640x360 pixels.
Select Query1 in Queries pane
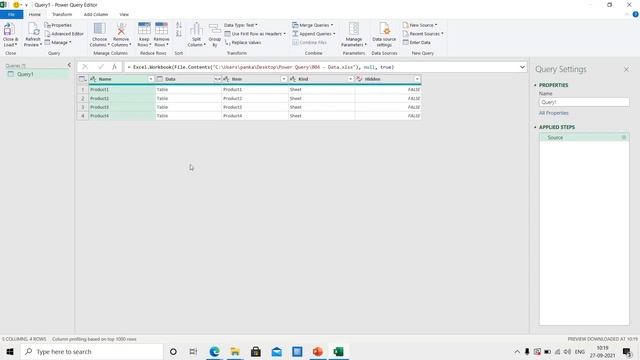(x=37, y=74)
